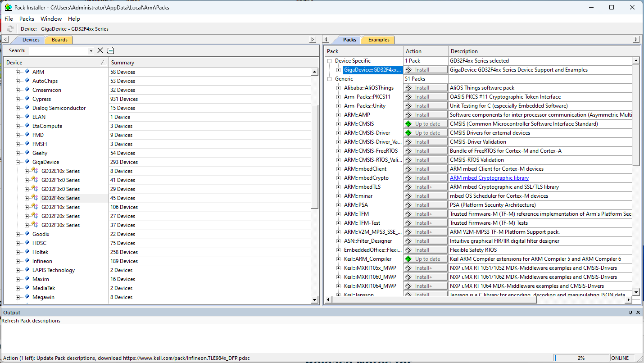Open ARM mbed Cryptographic library link

tap(489, 178)
